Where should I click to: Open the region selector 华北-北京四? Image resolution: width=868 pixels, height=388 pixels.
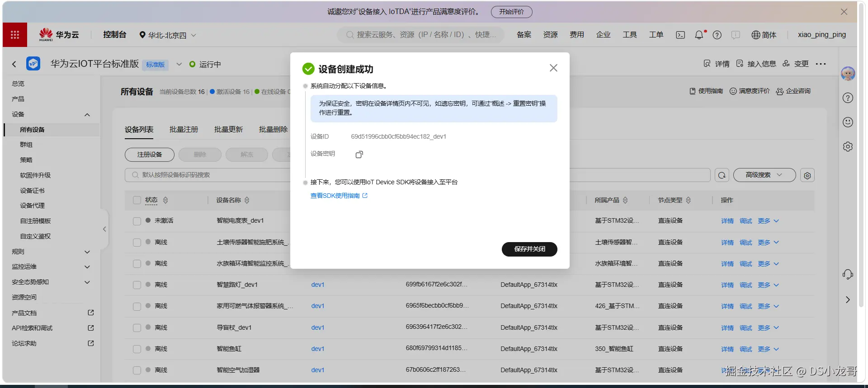coord(168,35)
